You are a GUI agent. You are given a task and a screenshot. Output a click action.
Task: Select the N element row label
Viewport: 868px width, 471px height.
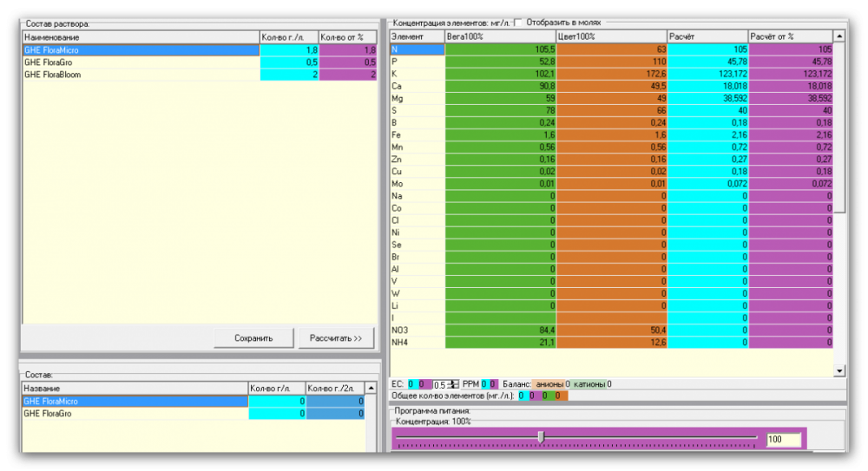pos(418,49)
